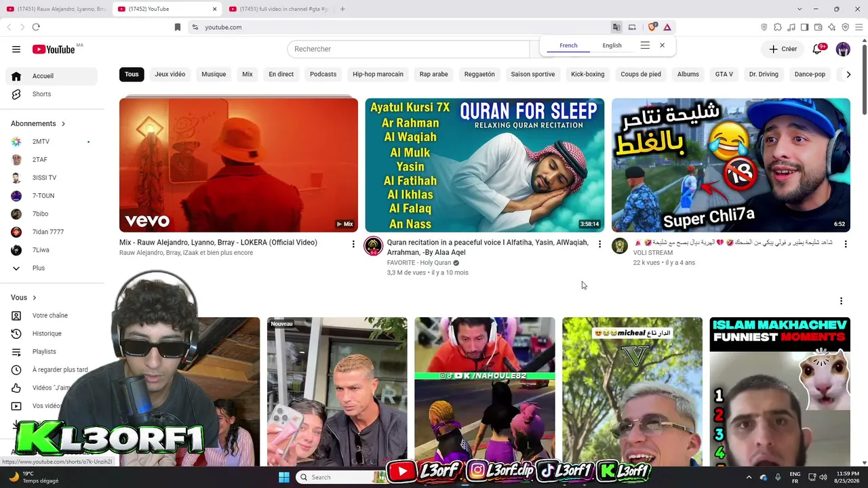Select the GTA V filter chip
This screenshot has height=488, width=868.
pos(724,75)
